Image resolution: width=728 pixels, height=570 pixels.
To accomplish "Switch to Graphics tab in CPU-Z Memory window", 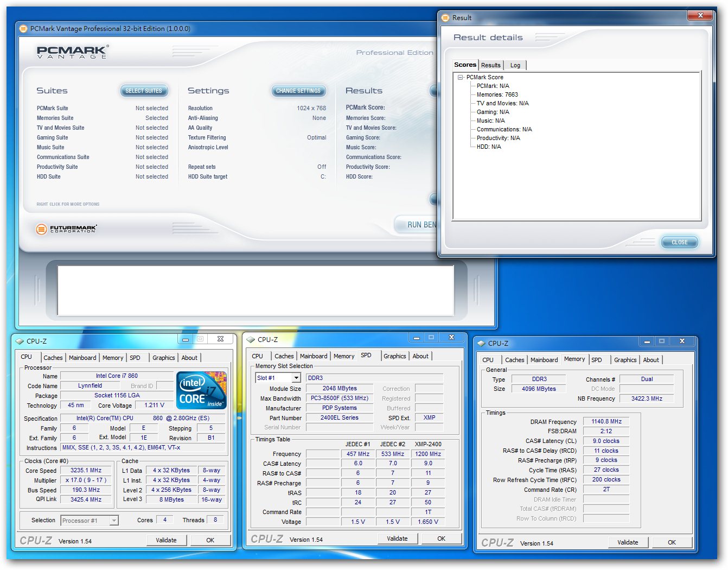I will coord(625,360).
